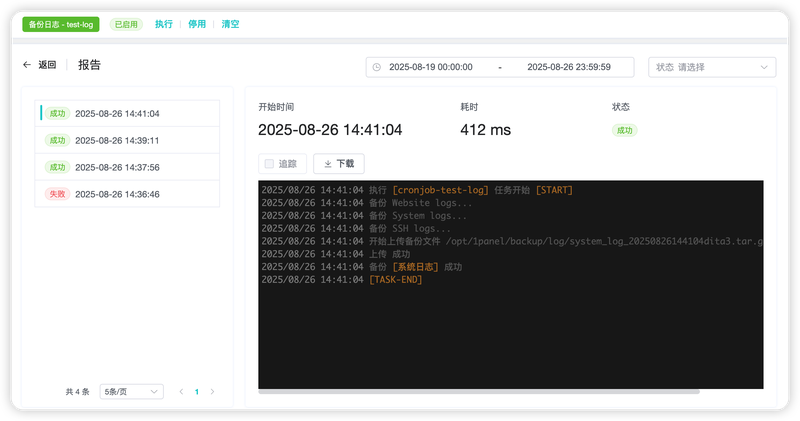Click 停用 to disable the task
The width and height of the screenshot is (800, 421).
[197, 24]
